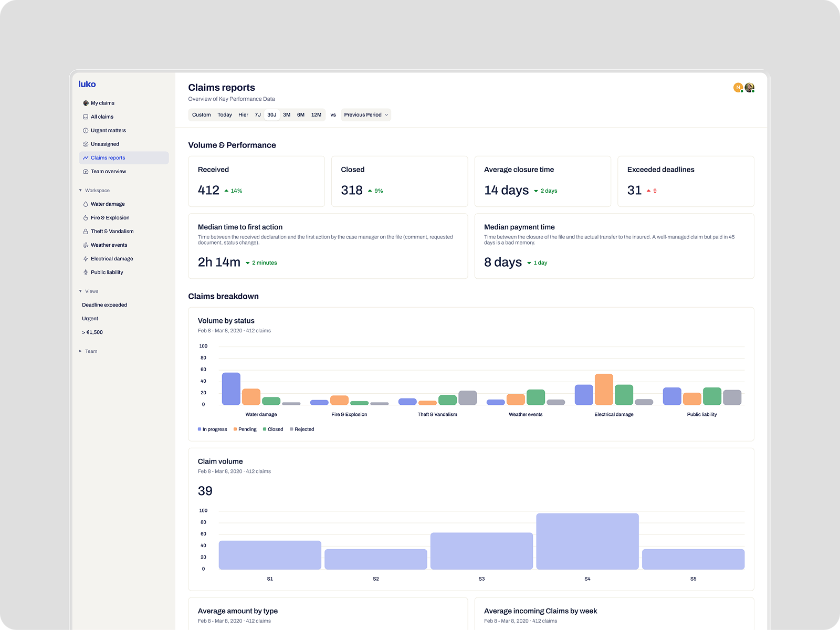Click the Electrical damage lightning icon
This screenshot has height=630, width=840.
point(86,259)
